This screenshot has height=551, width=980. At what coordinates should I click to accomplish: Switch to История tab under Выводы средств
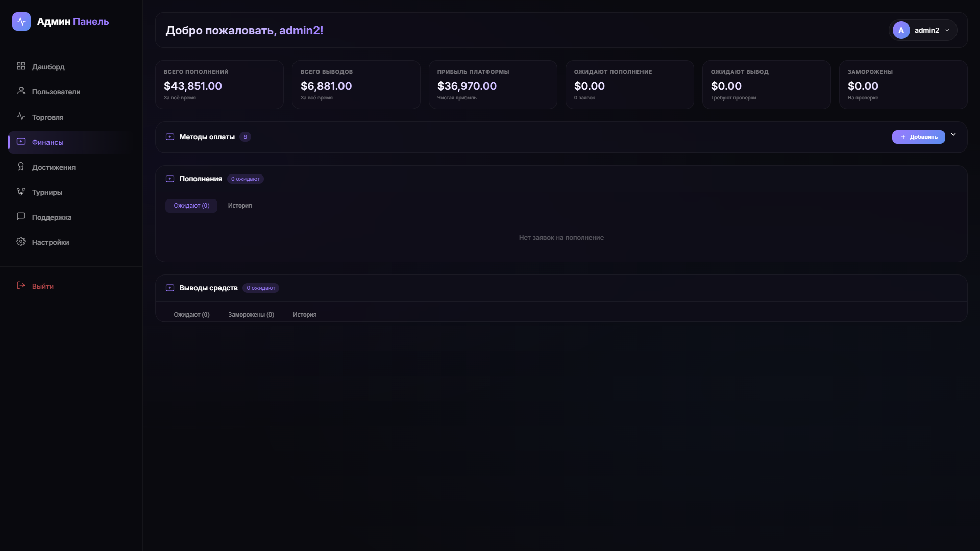click(305, 315)
